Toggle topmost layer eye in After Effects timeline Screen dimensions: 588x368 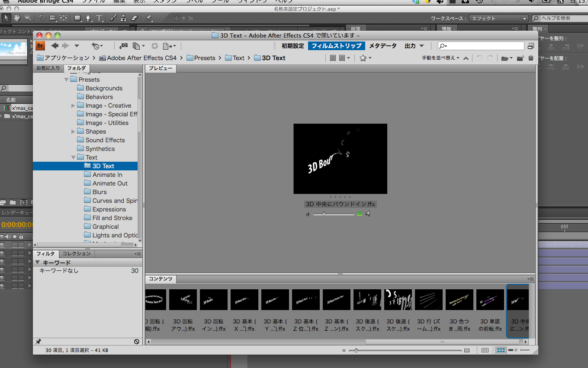pos(3,245)
